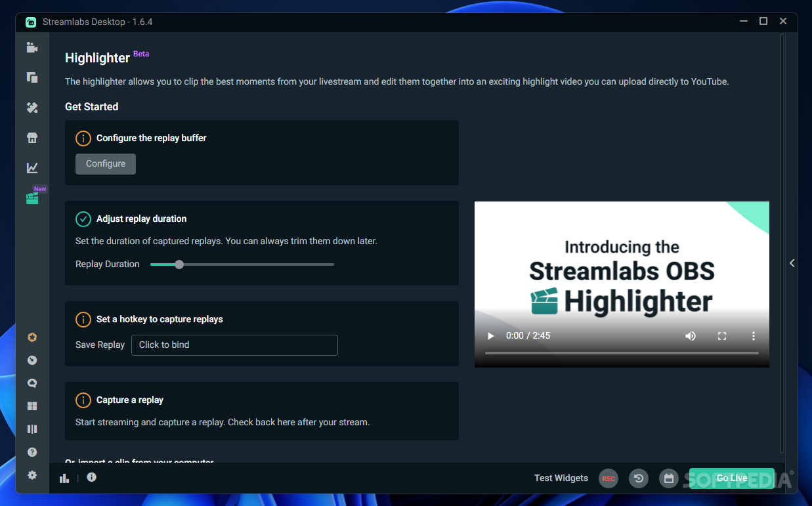The width and height of the screenshot is (812, 506).
Task: Open the Help question mark icon
Action: (x=32, y=452)
